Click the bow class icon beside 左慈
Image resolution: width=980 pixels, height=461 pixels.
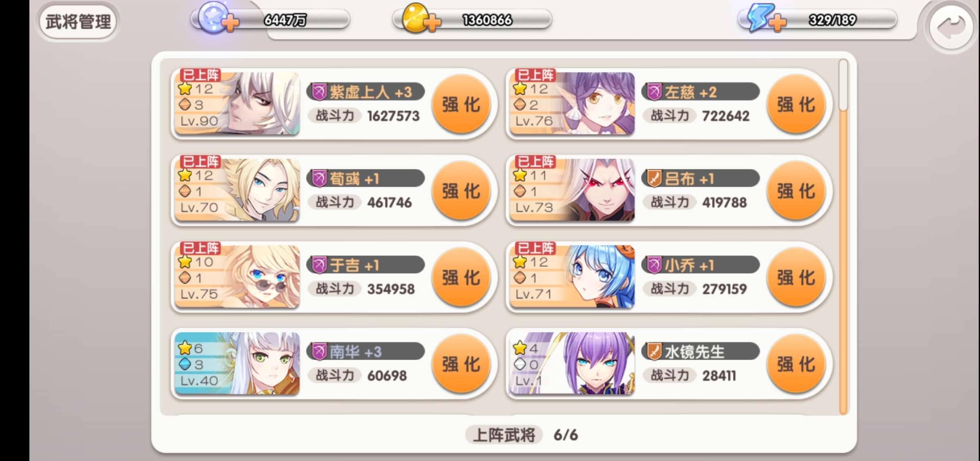654,92
